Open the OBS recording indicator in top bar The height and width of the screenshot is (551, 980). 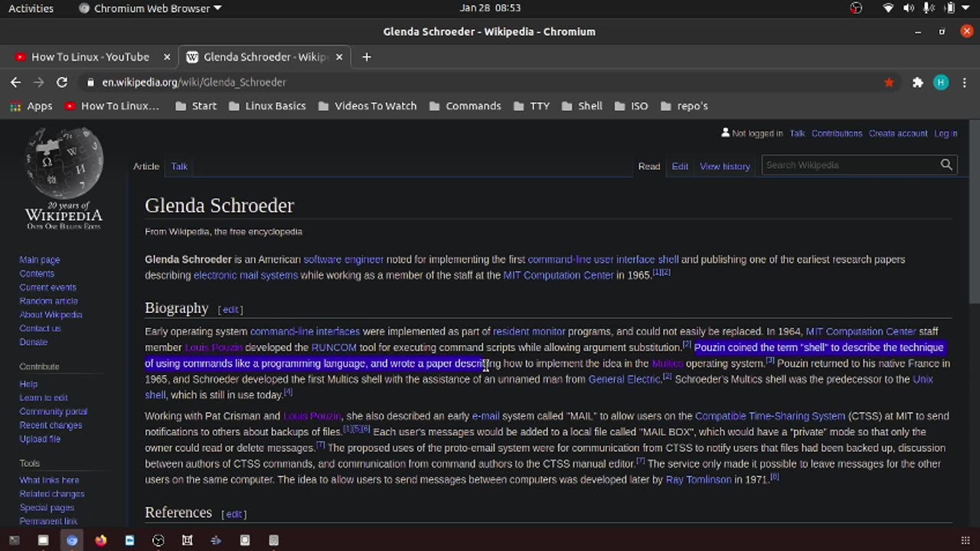[856, 8]
